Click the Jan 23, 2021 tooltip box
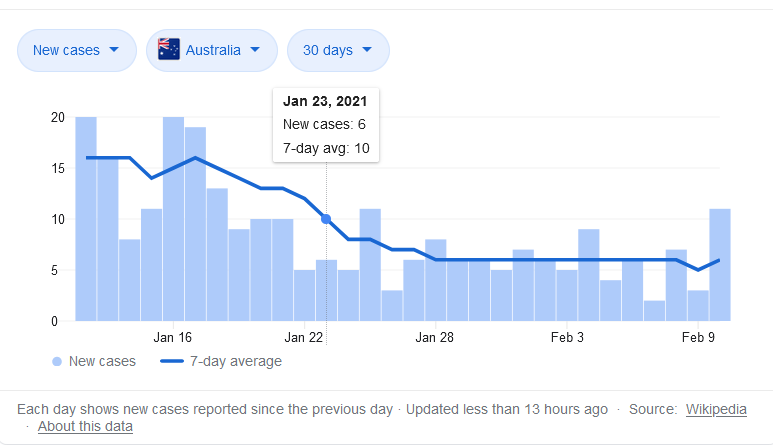 [x=326, y=126]
